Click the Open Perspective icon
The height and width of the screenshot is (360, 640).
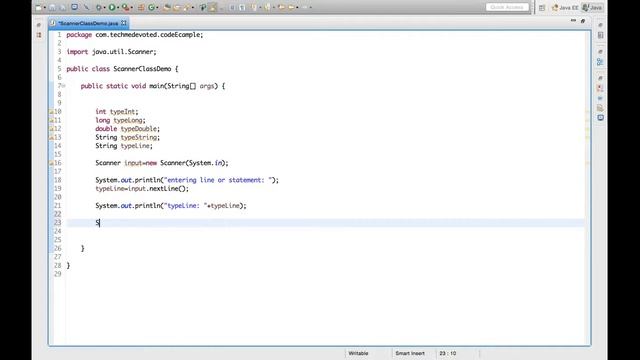[x=542, y=7]
